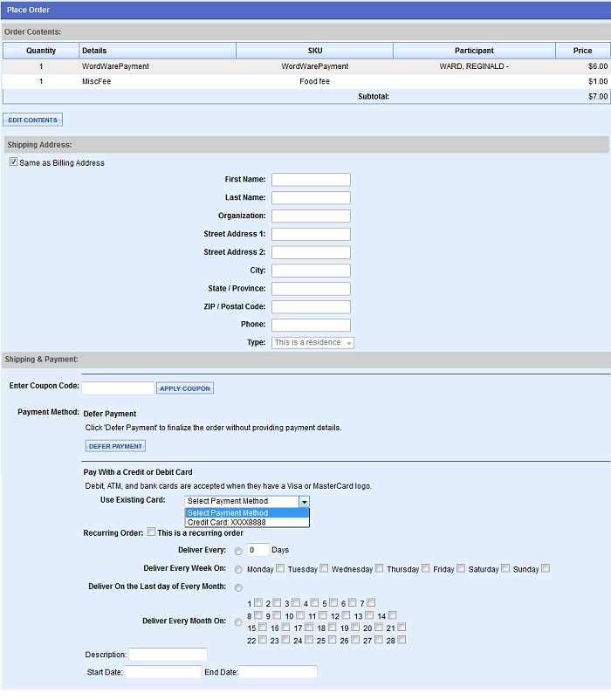Click WordWarePayment in Details column
This screenshot has width=611, height=700.
click(115, 66)
